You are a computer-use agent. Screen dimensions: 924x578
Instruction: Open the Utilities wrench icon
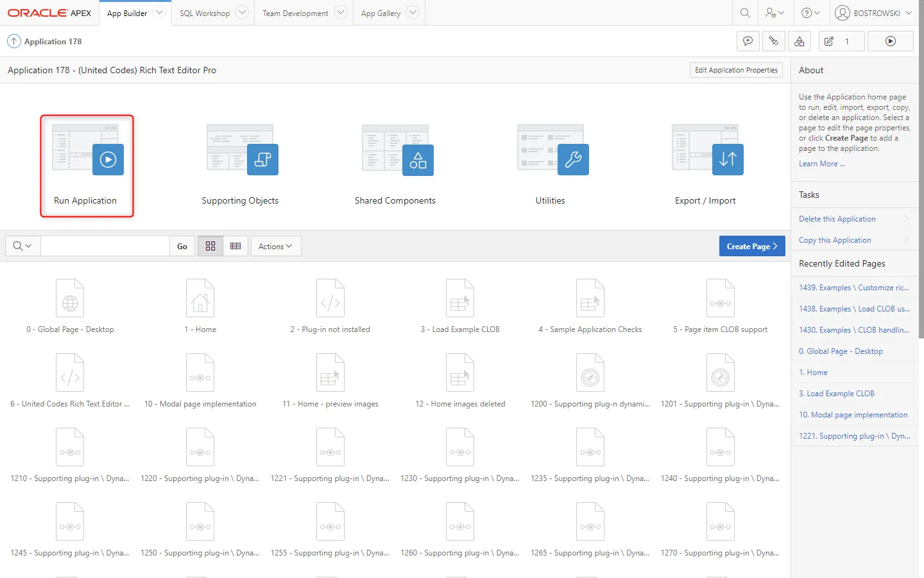[572, 159]
